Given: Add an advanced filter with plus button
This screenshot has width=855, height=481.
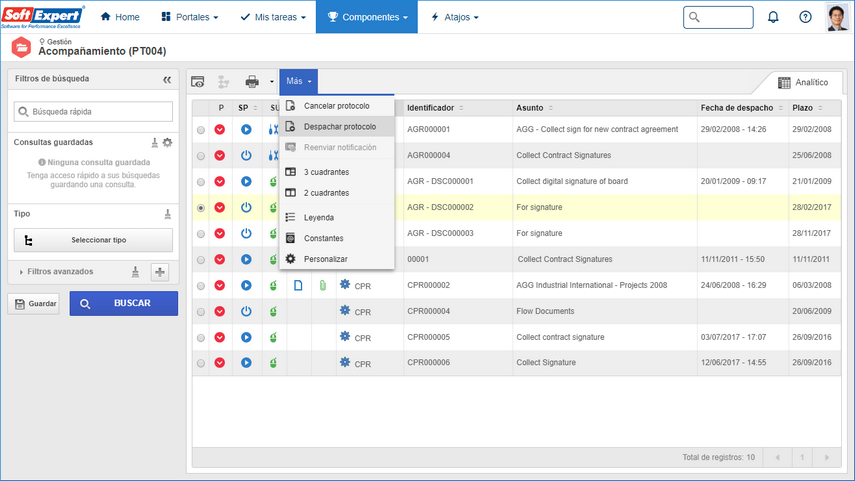Looking at the screenshot, I should pos(160,272).
